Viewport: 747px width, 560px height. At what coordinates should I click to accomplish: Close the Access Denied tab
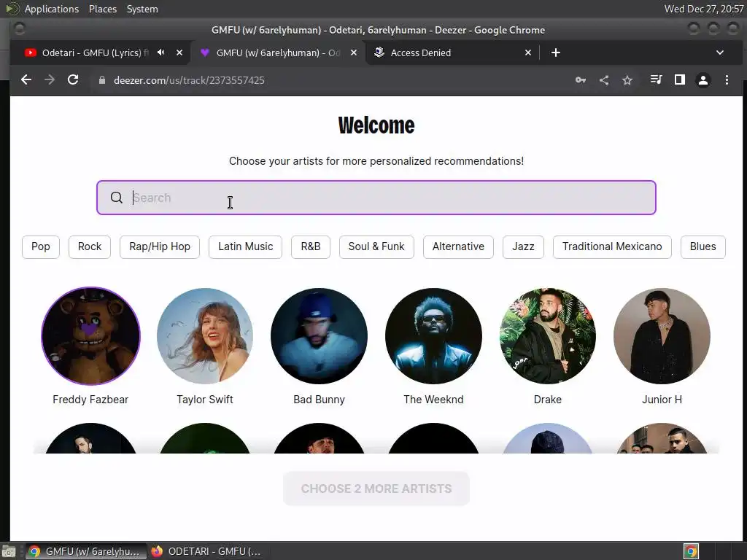(528, 52)
